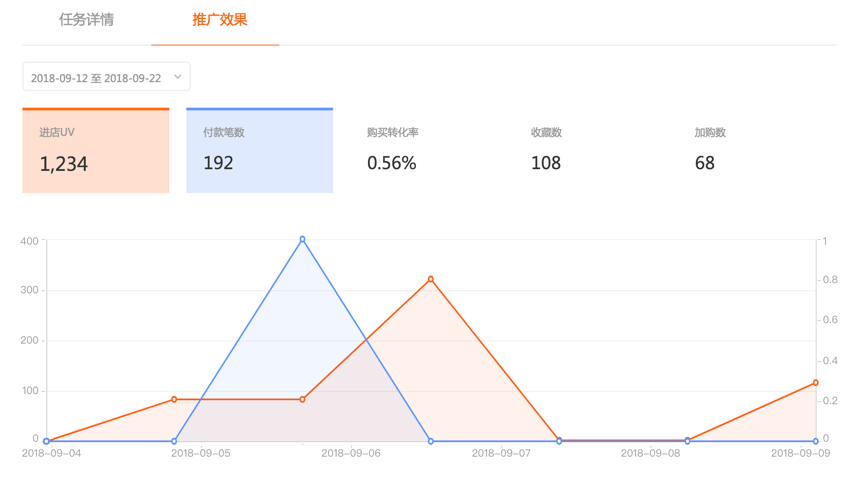This screenshot has height=497, width=865.
Task: Click the blue peak point at 400
Action: pyautogui.click(x=302, y=239)
